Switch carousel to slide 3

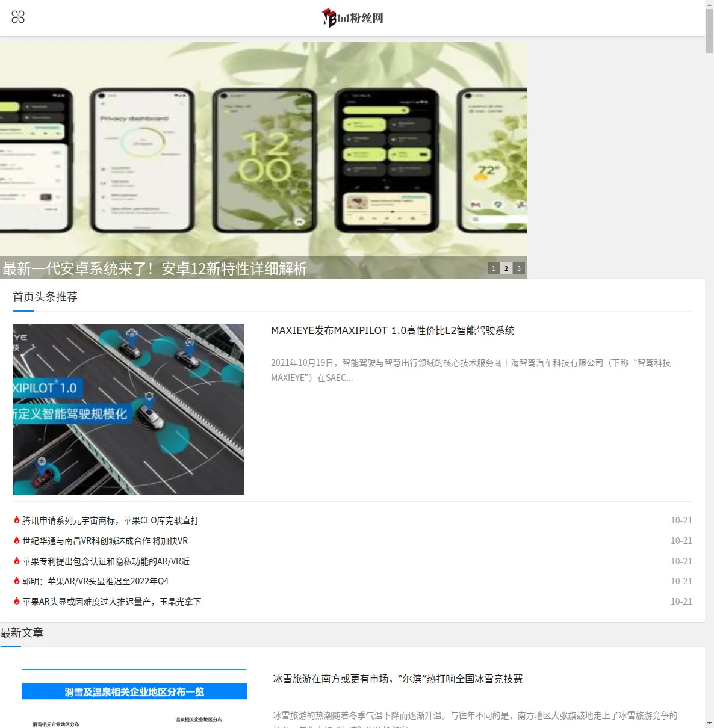[x=519, y=268]
